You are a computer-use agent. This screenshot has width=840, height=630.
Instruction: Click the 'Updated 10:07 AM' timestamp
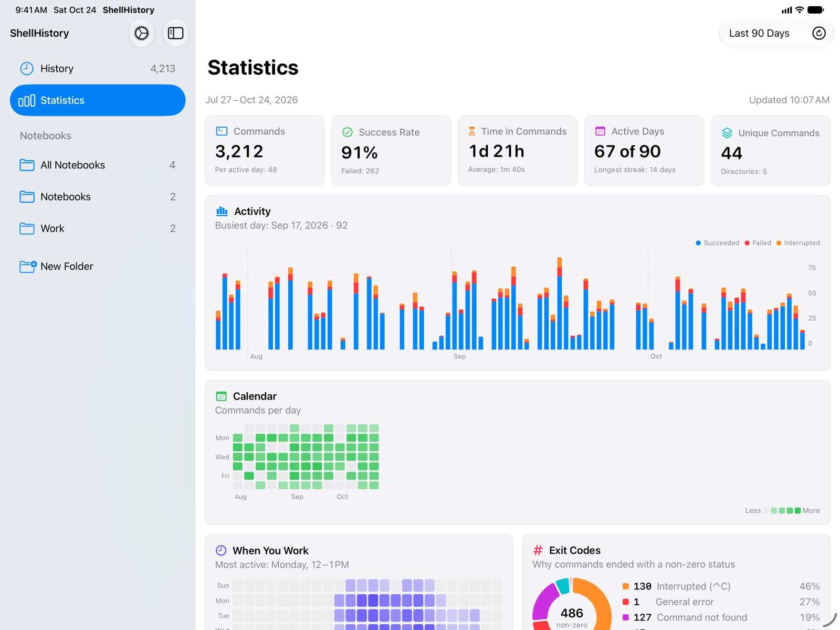coord(789,100)
